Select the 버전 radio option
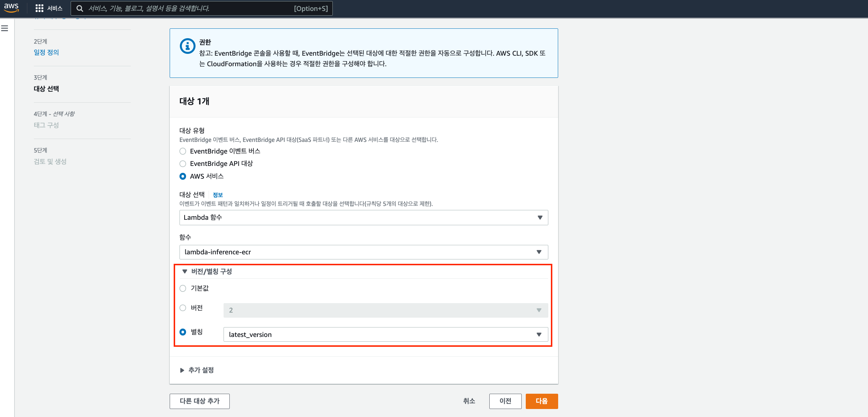 [x=183, y=308]
